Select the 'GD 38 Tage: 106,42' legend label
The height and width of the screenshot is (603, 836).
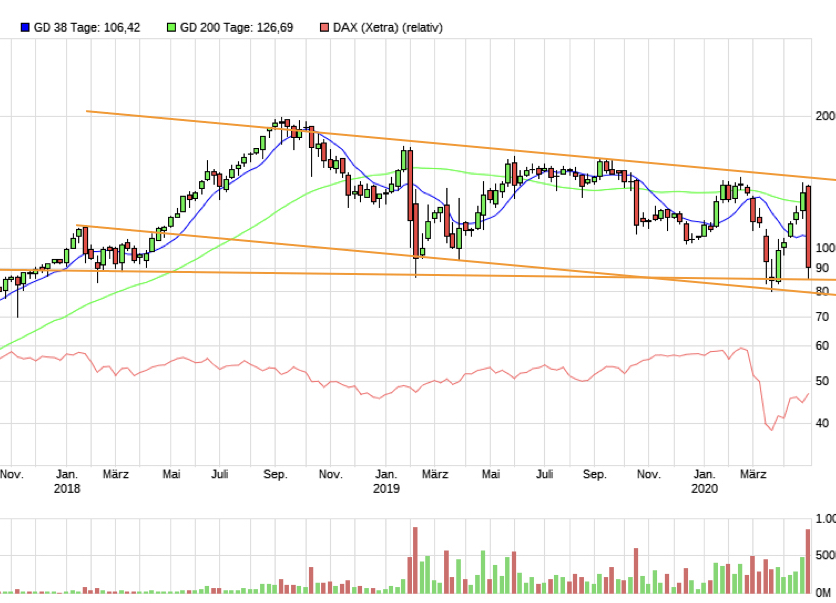(x=87, y=28)
